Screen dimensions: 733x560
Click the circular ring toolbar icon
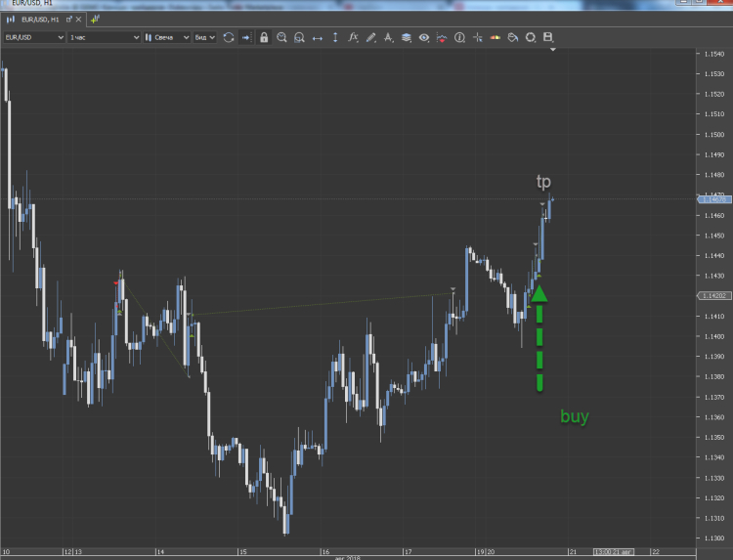531,37
